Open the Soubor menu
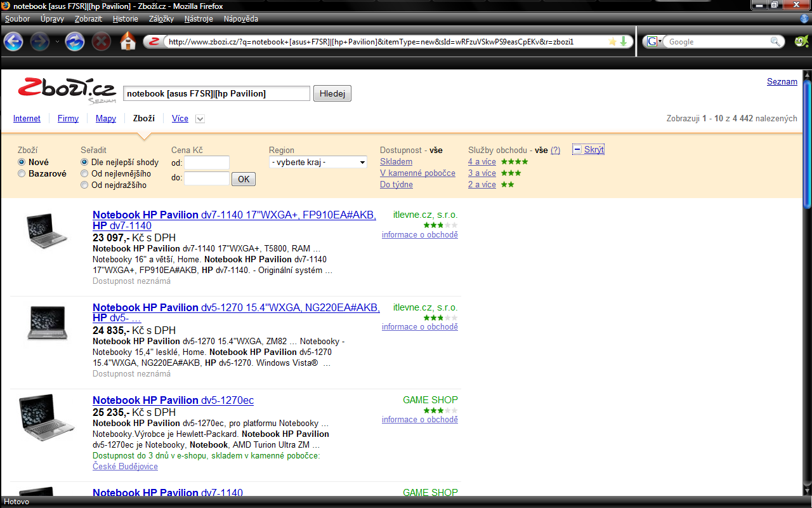 pyautogui.click(x=17, y=19)
